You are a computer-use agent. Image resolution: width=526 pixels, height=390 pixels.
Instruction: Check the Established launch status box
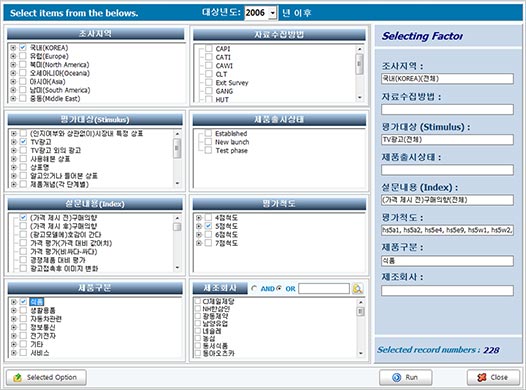tap(208, 133)
